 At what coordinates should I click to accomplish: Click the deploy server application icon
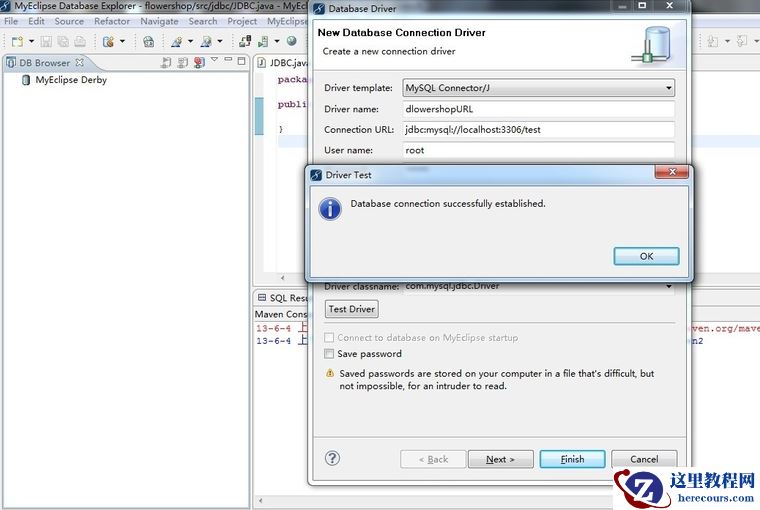pyautogui.click(x=177, y=42)
